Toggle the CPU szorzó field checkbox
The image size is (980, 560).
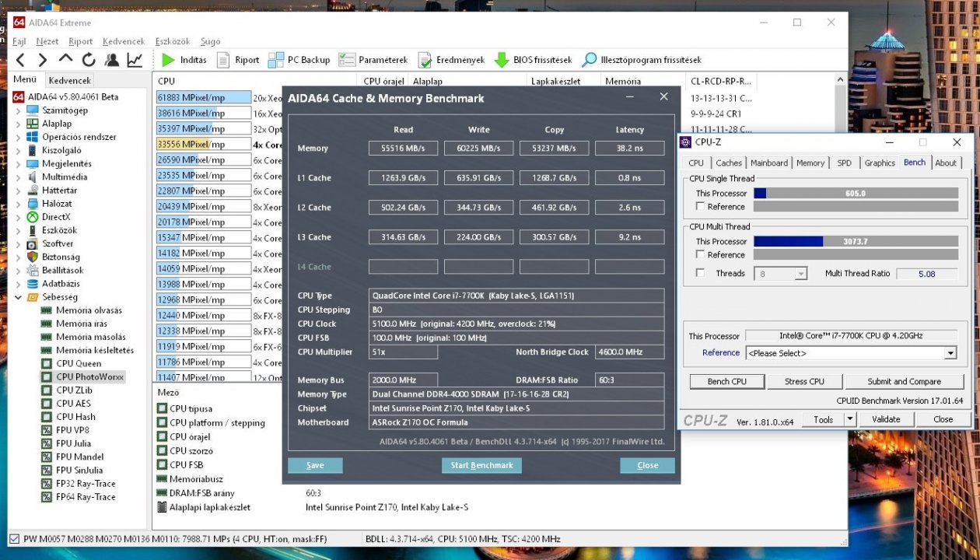pos(162,450)
